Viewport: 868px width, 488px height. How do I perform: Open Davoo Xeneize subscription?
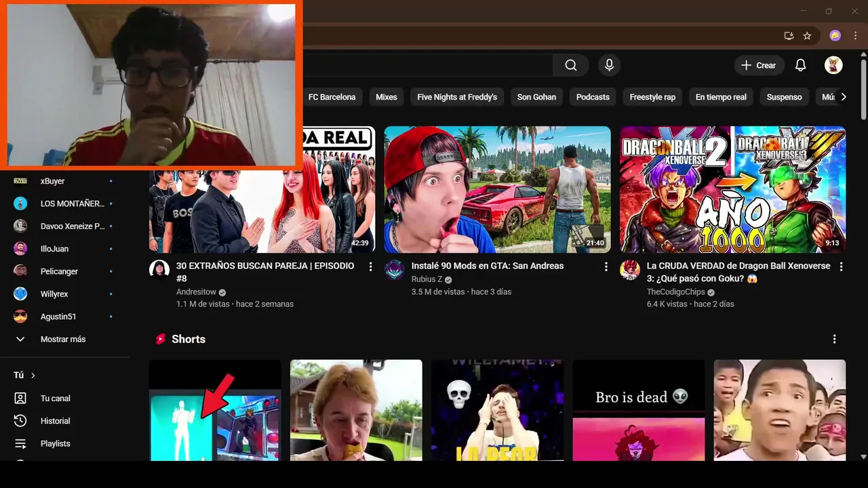pyautogui.click(x=65, y=226)
